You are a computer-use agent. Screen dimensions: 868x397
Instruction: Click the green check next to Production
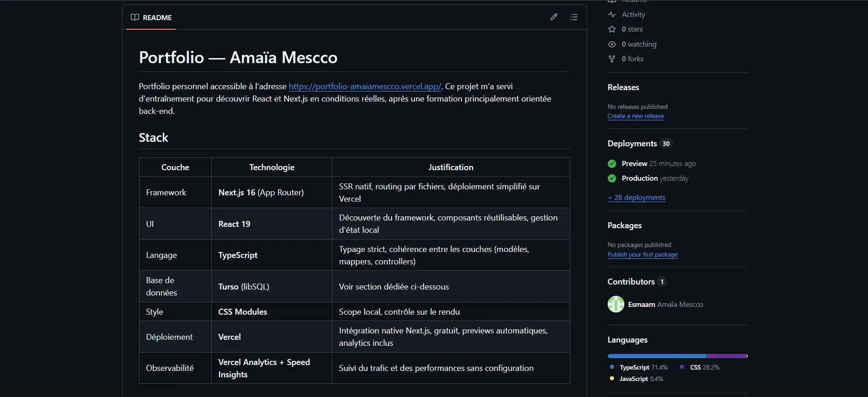click(x=612, y=178)
